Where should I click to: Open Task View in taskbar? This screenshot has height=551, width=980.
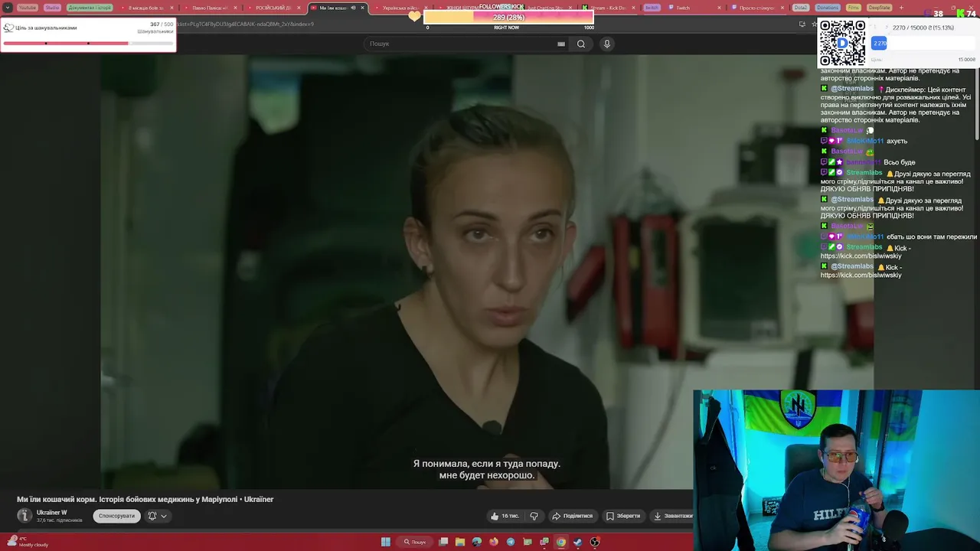pyautogui.click(x=443, y=542)
